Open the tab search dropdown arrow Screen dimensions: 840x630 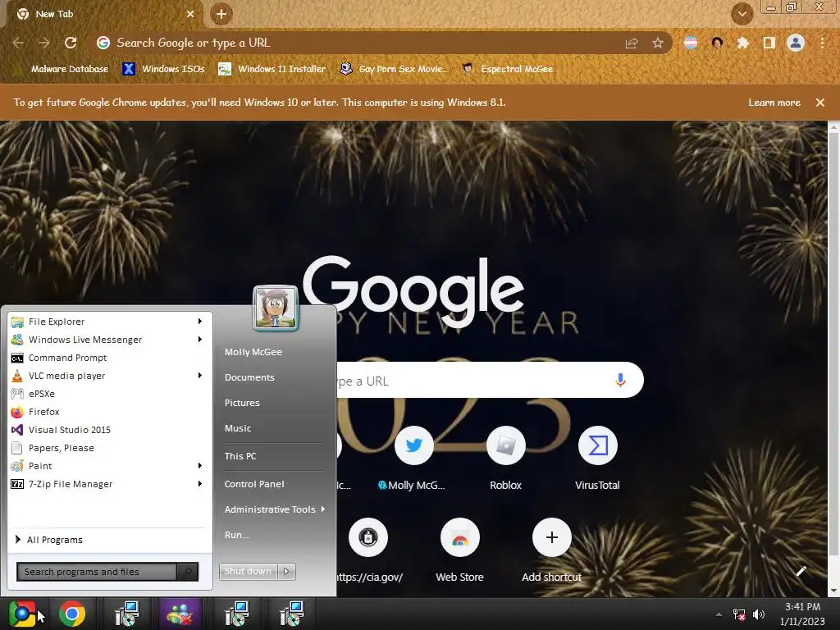[x=742, y=15]
